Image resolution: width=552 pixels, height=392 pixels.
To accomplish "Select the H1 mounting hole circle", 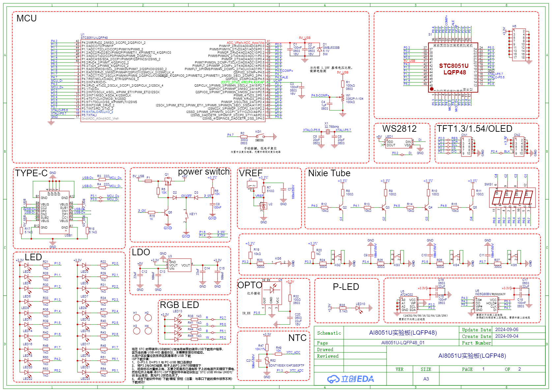I will 137,318.
